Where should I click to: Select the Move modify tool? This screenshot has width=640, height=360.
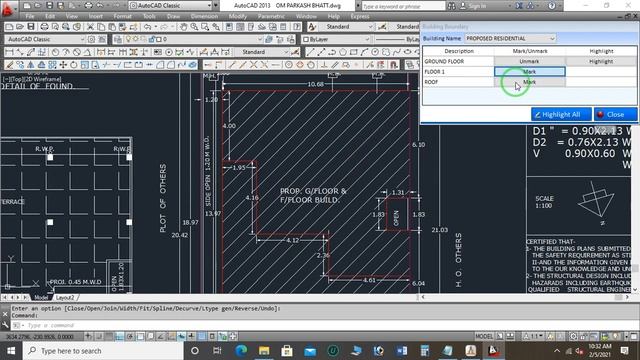pyautogui.click(x=63, y=65)
